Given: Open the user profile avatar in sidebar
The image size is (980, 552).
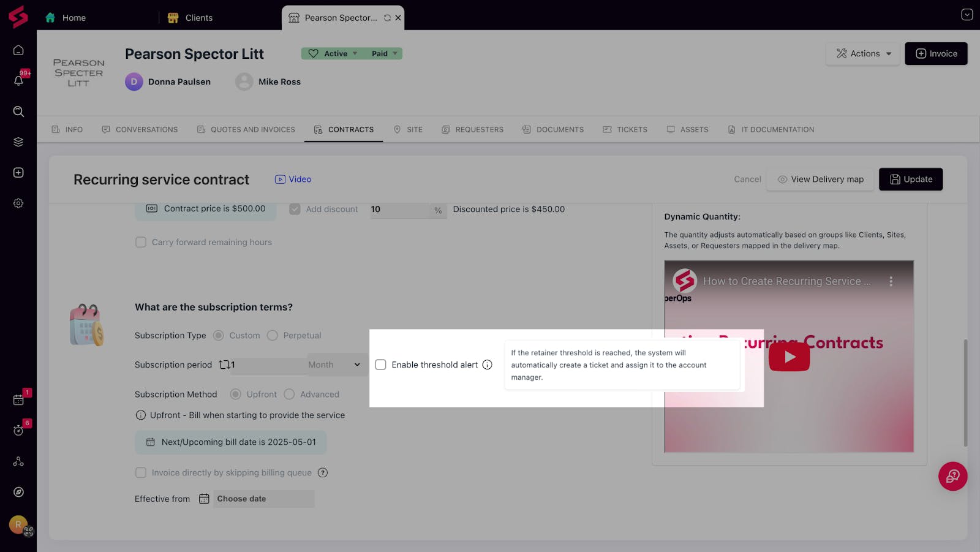Looking at the screenshot, I should [18, 524].
